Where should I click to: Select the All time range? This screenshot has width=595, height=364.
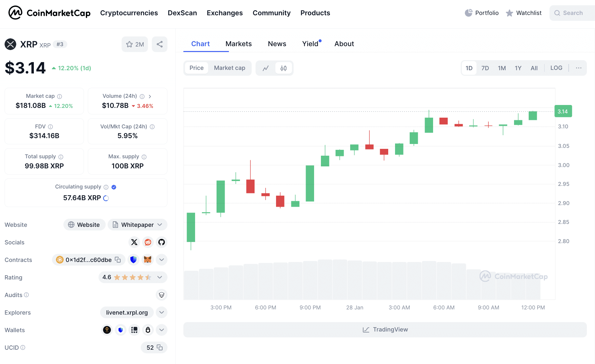pyautogui.click(x=534, y=68)
